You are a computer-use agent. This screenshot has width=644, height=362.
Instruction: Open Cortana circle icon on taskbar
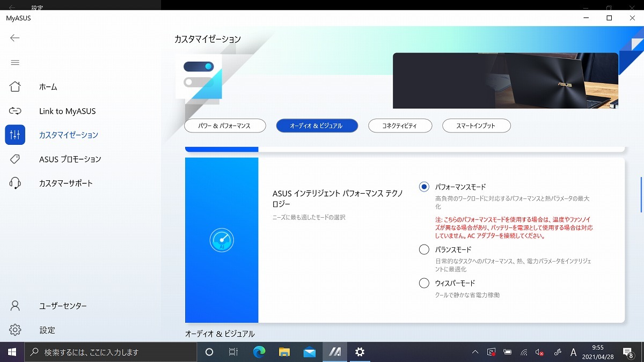[x=209, y=352]
